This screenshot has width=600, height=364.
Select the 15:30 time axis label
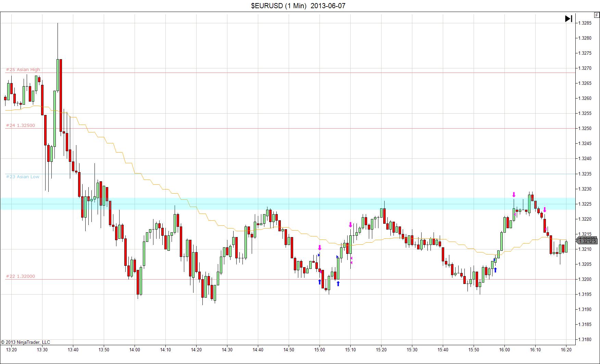point(412,350)
